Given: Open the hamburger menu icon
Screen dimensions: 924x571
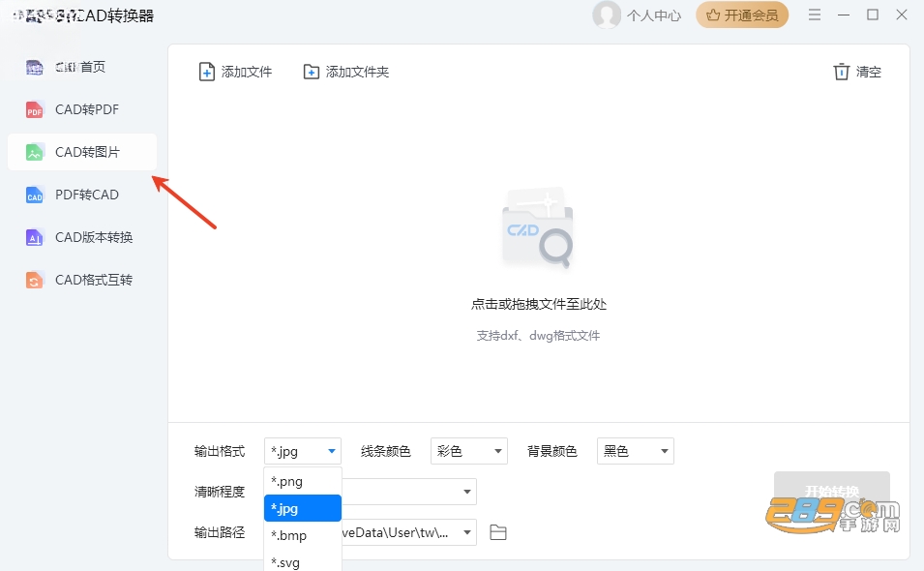Looking at the screenshot, I should pos(815,15).
